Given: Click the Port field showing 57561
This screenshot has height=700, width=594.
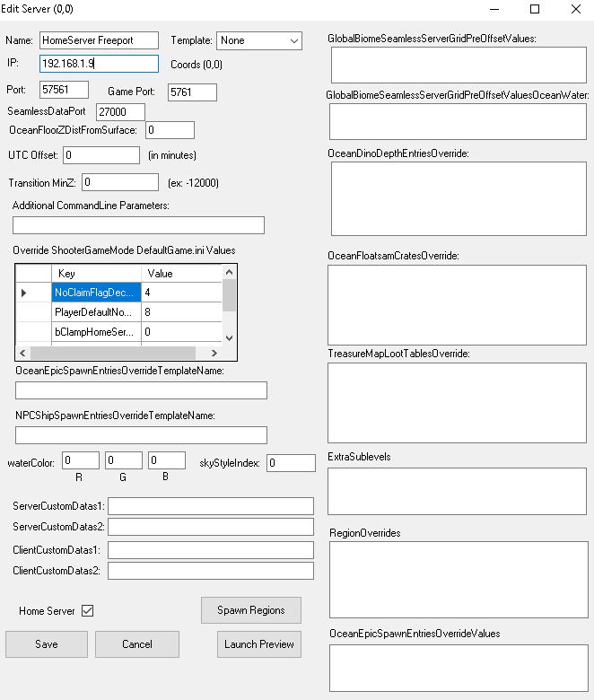Looking at the screenshot, I should (x=64, y=90).
